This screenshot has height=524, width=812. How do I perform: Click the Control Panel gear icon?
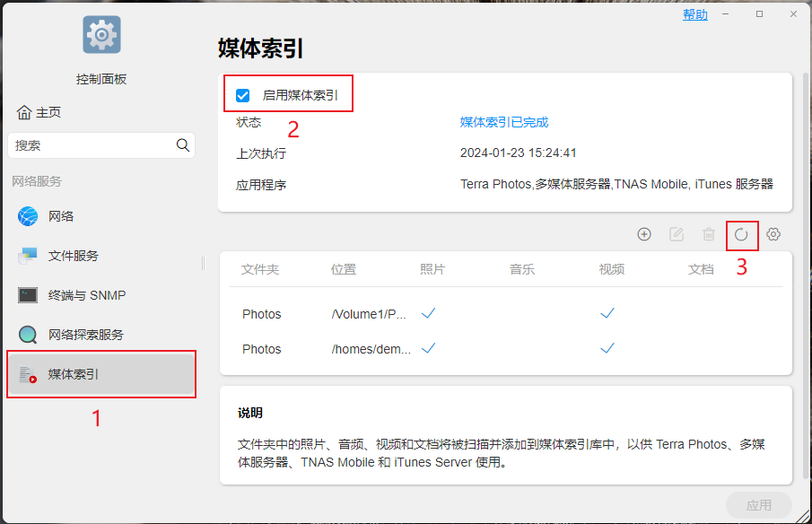[x=101, y=35]
